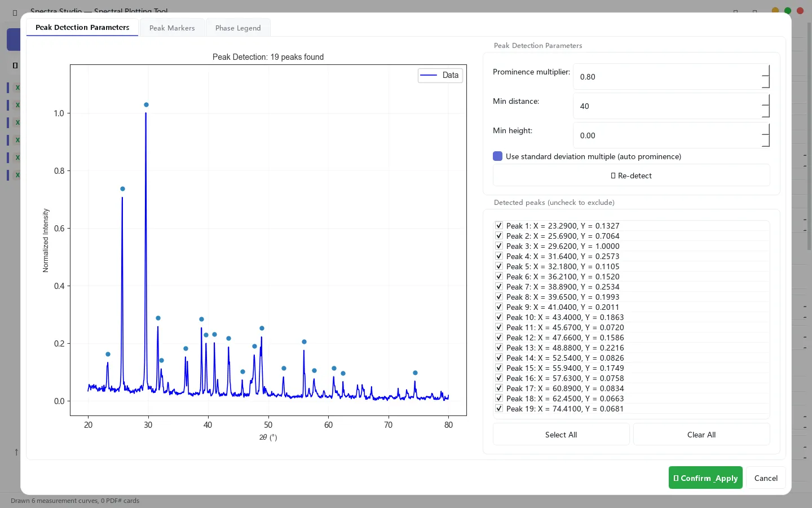Open the Phase Legend tab
The image size is (812, 508).
point(238,28)
